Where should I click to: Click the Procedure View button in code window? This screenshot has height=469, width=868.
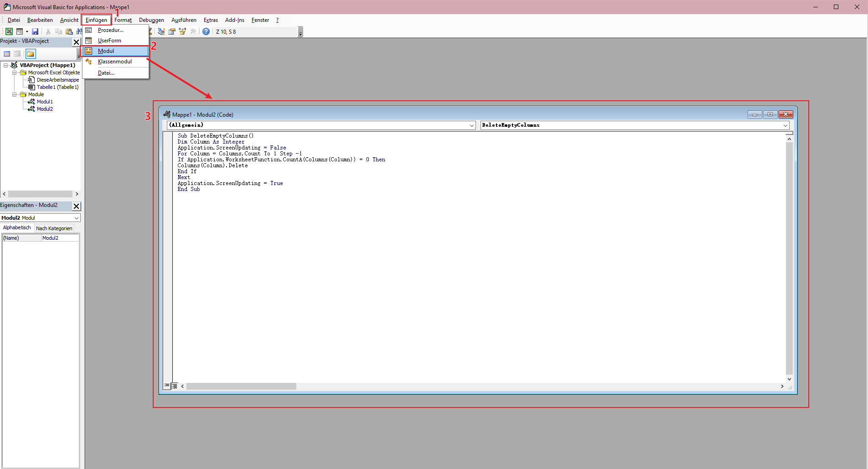167,386
